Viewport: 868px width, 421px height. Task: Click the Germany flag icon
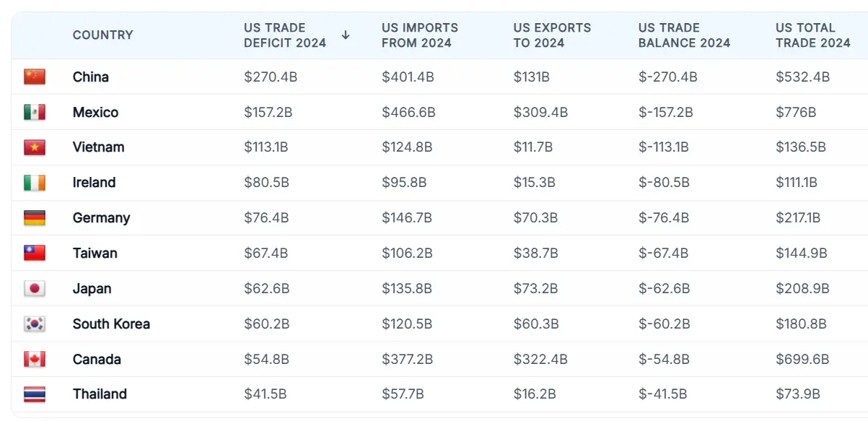(35, 218)
